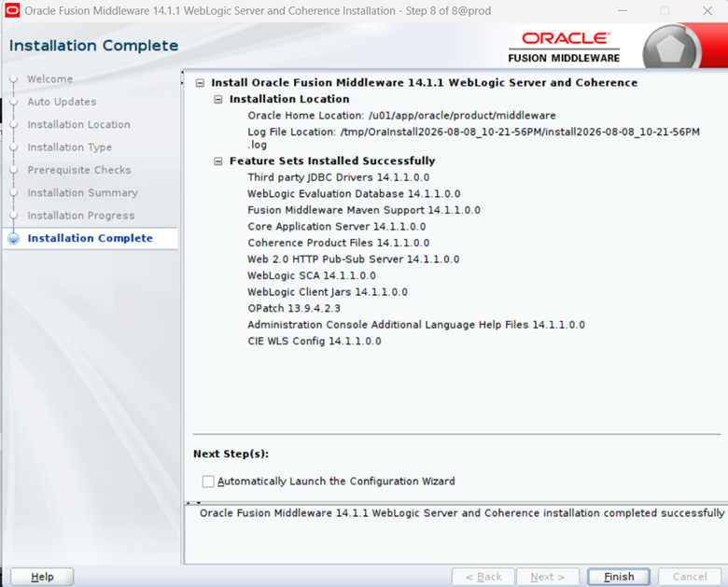This screenshot has height=587, width=728.
Task: Select the Prerequisite Checks step in the sidebar
Action: [x=79, y=170]
